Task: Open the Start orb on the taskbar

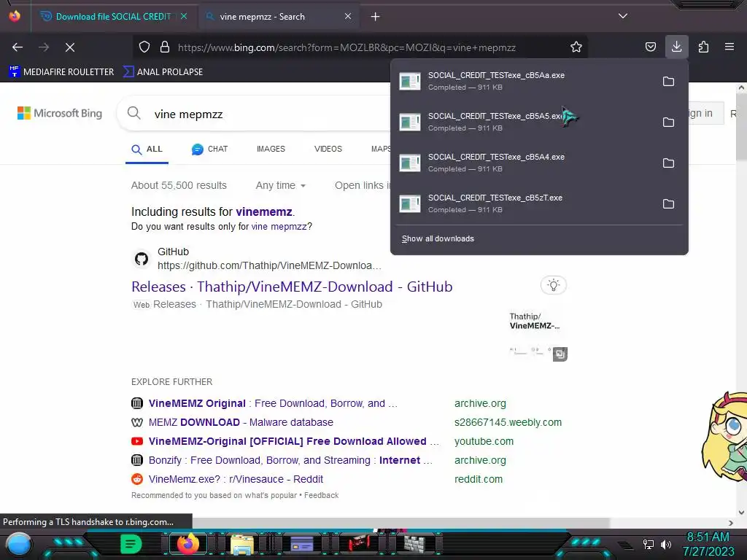Action: point(19,544)
